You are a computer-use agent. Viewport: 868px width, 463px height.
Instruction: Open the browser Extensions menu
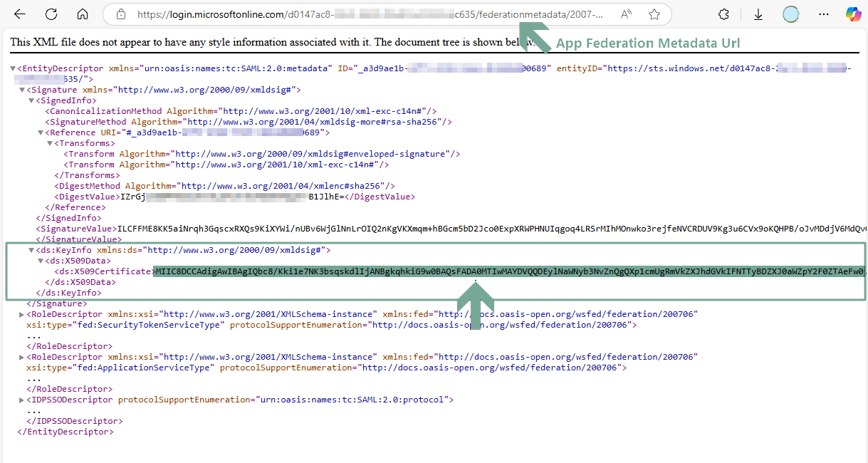(724, 14)
